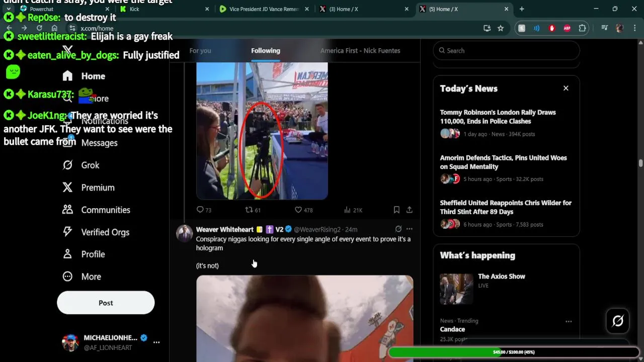Screen dimensions: 644x362
Task: Open the ABP Adblock Plus extension
Action: [567, 28]
